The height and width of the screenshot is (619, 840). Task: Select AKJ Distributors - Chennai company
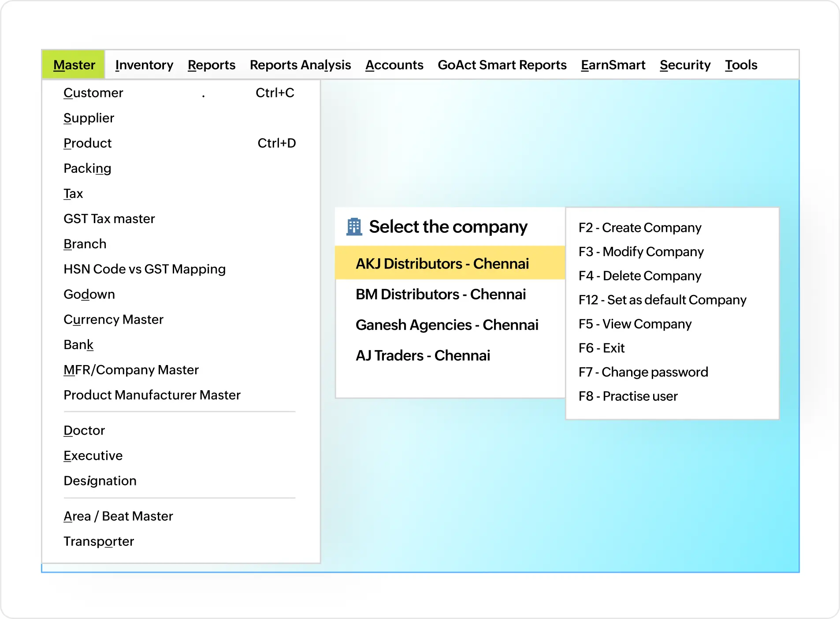tap(442, 263)
